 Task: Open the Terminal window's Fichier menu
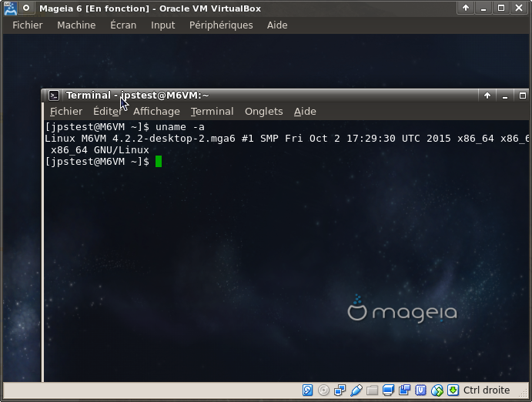[65, 111]
